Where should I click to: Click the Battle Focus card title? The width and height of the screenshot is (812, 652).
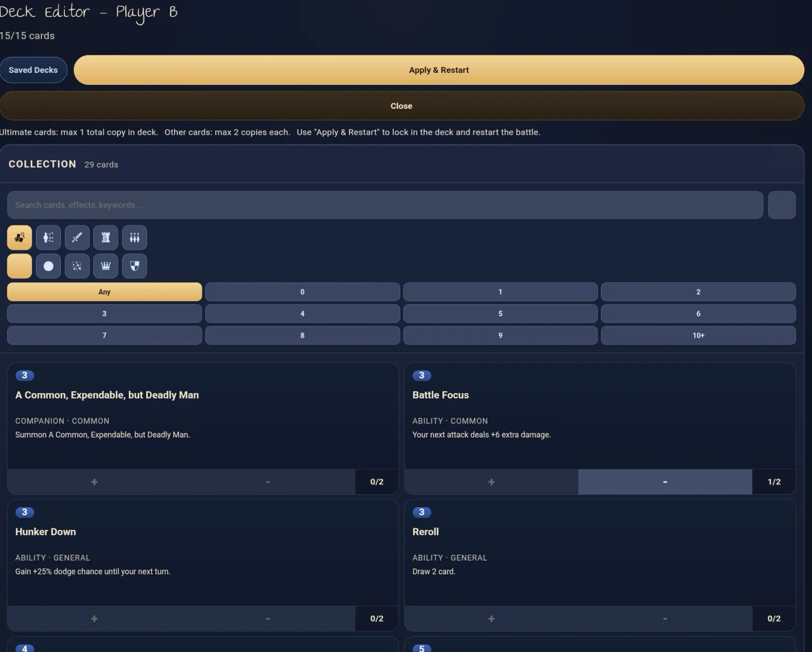click(441, 395)
